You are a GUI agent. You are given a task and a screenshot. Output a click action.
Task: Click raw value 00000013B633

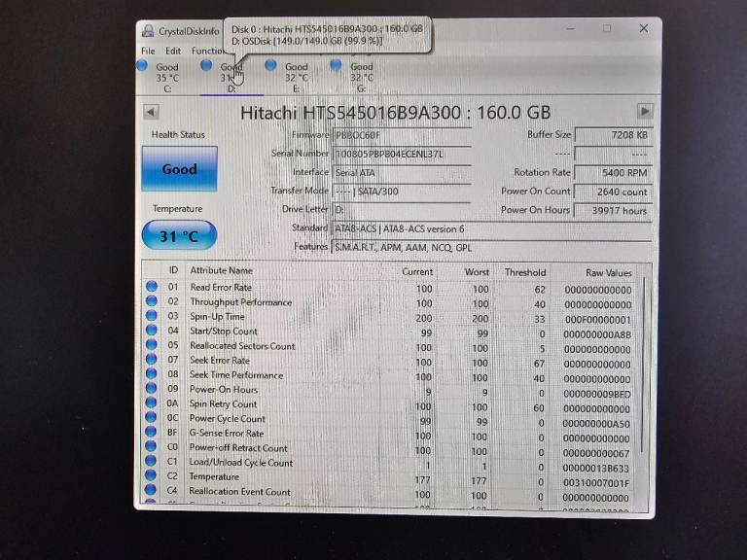click(x=596, y=468)
